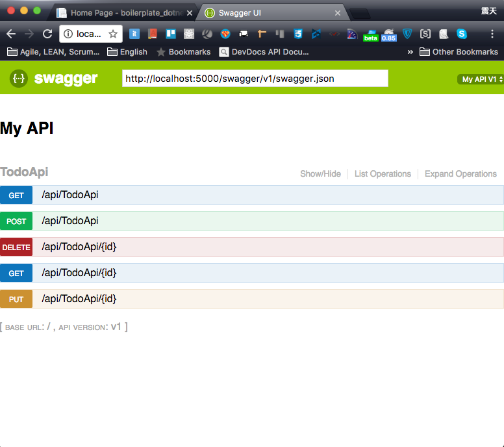Go back to the previous page
Screen dimensions: 504x447
(12, 34)
